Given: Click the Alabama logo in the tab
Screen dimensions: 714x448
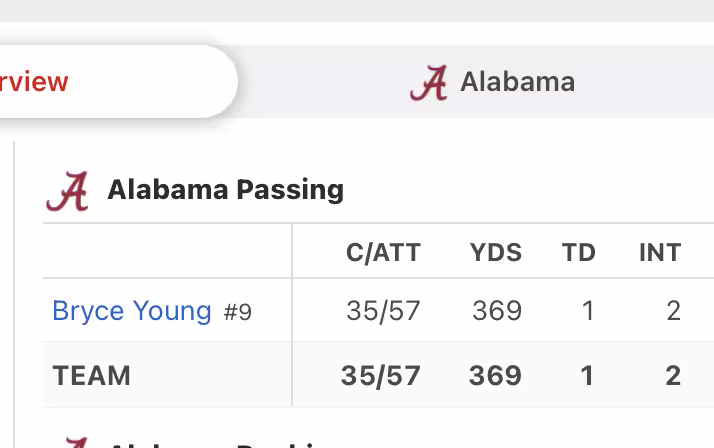Looking at the screenshot, I should [x=429, y=83].
